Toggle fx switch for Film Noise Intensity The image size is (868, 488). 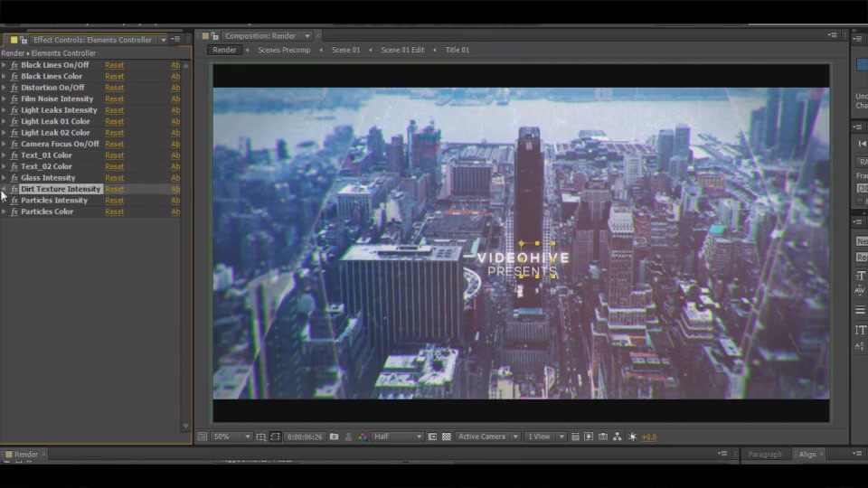[14, 99]
